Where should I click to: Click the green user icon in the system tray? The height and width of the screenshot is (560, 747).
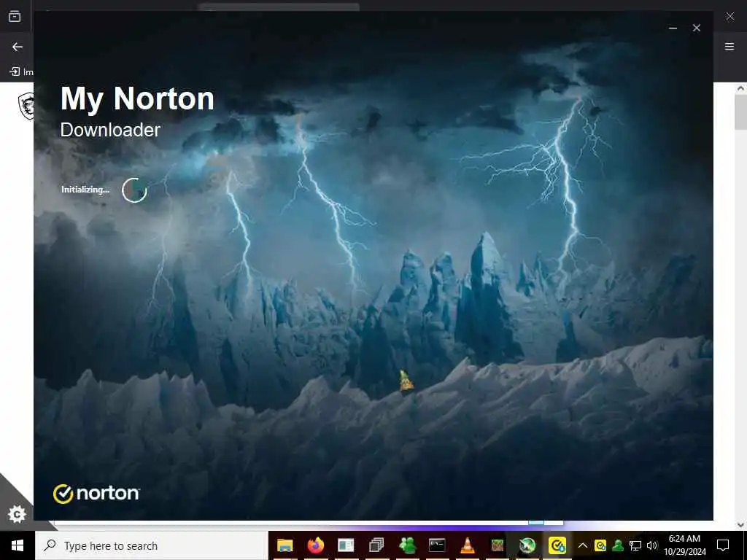(x=618, y=545)
